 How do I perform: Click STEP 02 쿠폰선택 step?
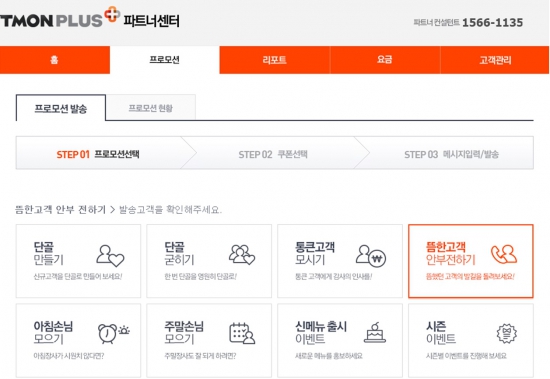pyautogui.click(x=273, y=154)
